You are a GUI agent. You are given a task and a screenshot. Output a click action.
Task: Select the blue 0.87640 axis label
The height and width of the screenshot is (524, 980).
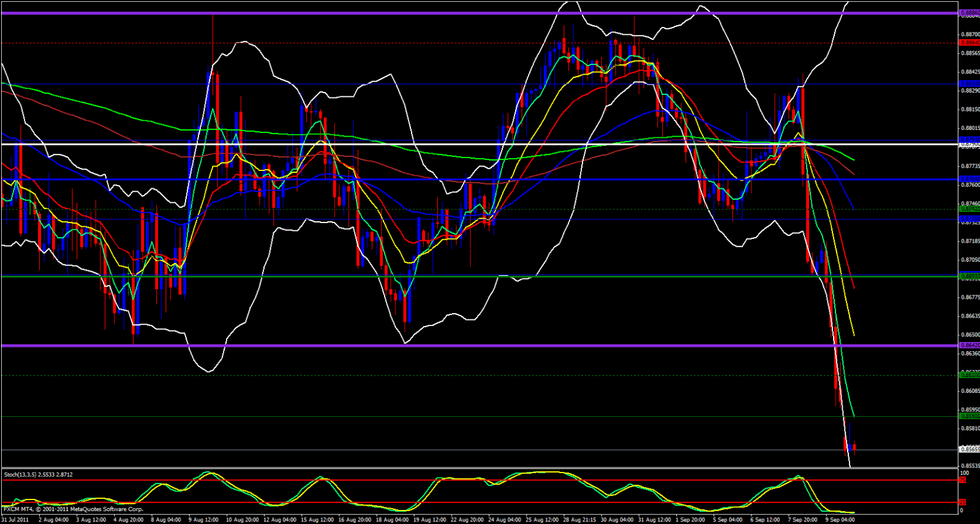pos(969,180)
